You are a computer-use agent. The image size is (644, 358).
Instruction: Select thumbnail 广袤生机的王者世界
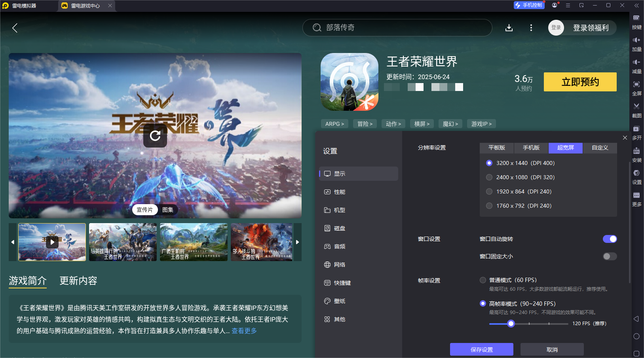pyautogui.click(x=194, y=242)
